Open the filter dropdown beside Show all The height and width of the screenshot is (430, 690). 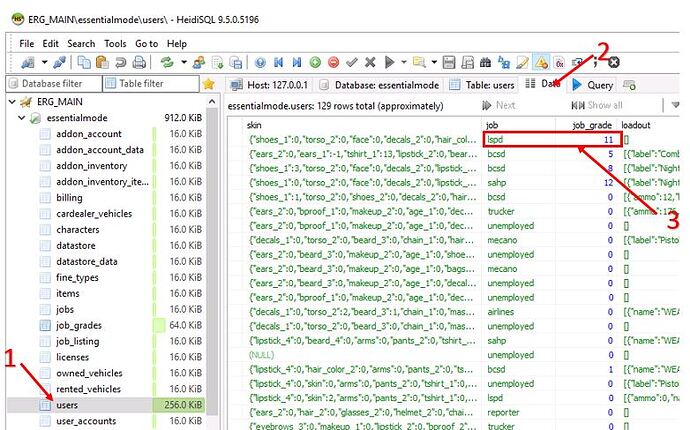675,105
